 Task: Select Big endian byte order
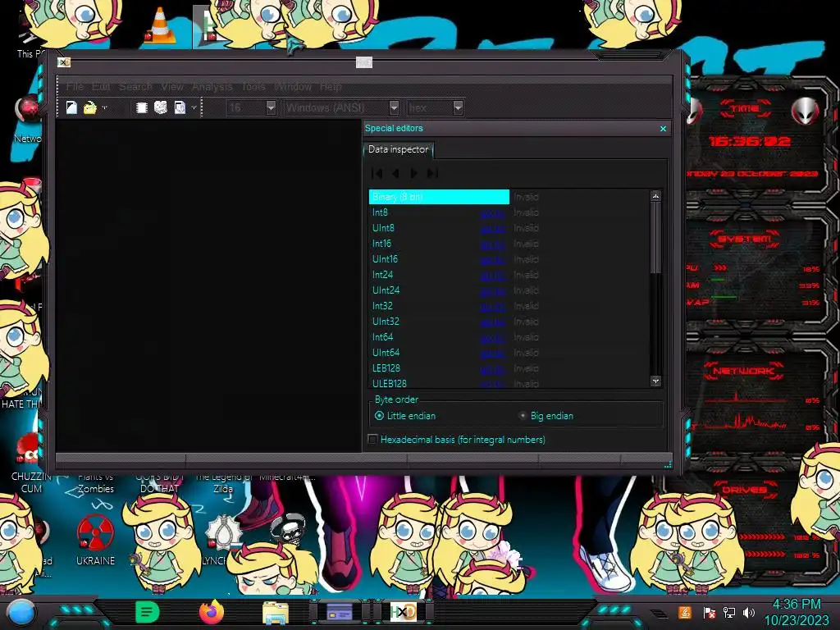pos(546,416)
